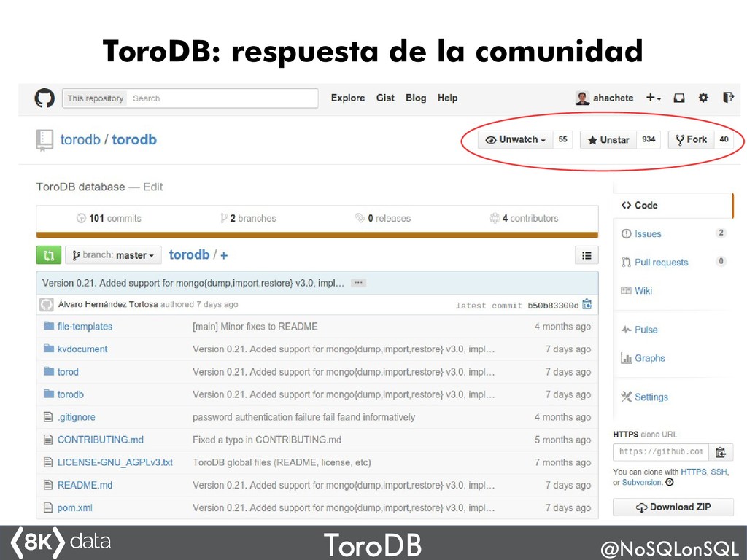Edit the ToroDB database description
Screen dimensions: 747x560
(x=153, y=187)
